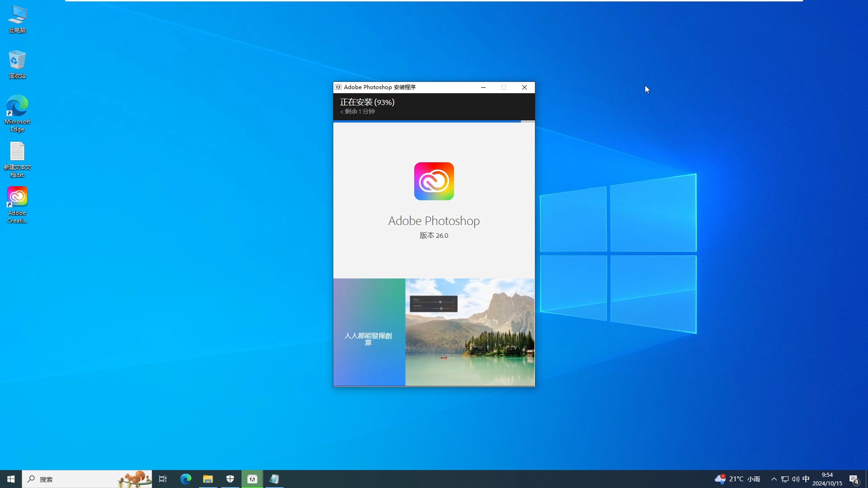Image resolution: width=868 pixels, height=488 pixels.
Task: Launch Edge from the taskbar
Action: pyautogui.click(x=186, y=479)
